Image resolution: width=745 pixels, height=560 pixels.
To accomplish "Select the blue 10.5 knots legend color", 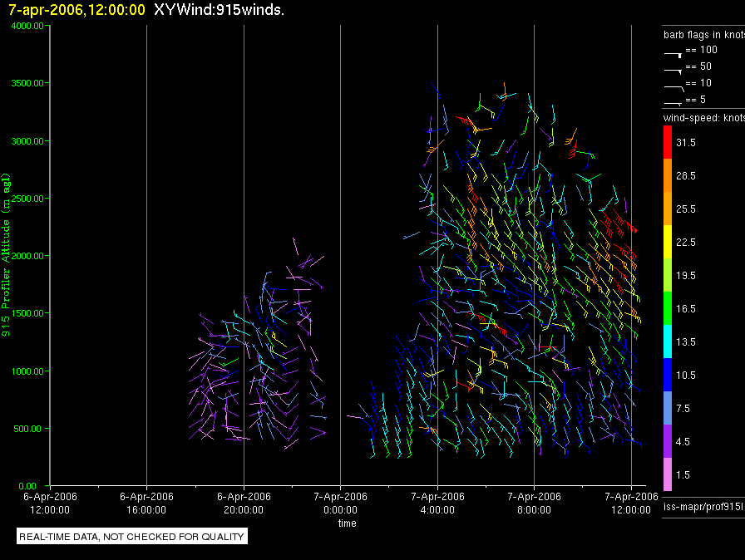I will point(668,375).
